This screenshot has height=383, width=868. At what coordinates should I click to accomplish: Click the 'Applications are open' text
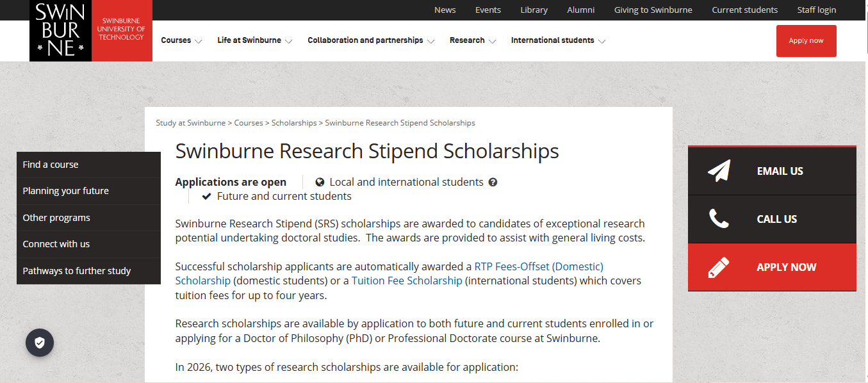click(x=231, y=182)
